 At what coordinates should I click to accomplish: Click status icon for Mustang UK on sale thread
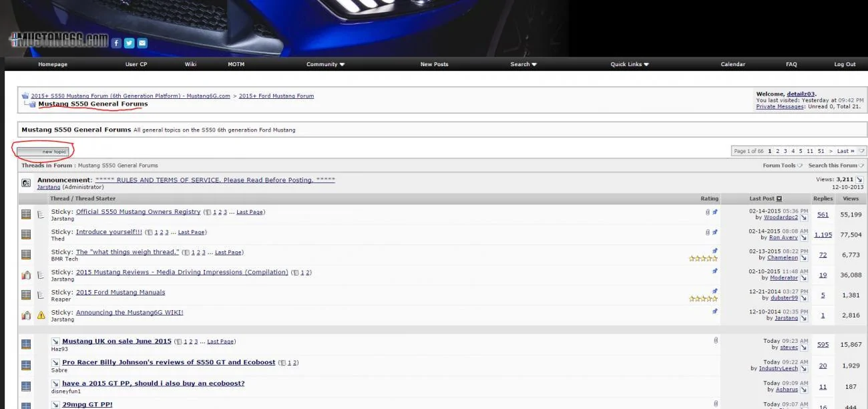coord(26,344)
